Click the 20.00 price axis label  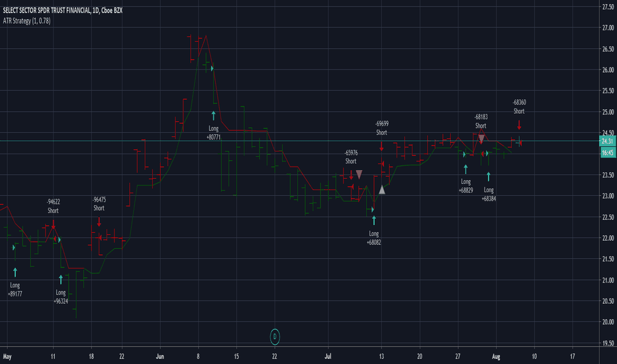click(x=608, y=322)
